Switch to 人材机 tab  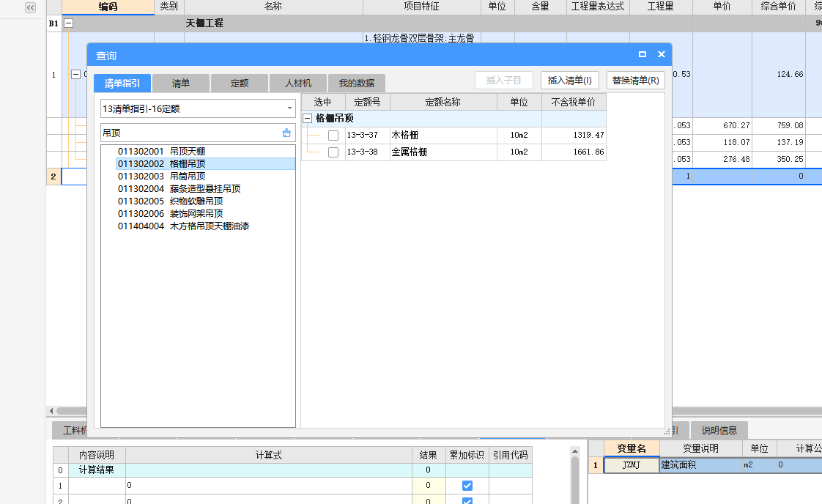pyautogui.click(x=298, y=83)
